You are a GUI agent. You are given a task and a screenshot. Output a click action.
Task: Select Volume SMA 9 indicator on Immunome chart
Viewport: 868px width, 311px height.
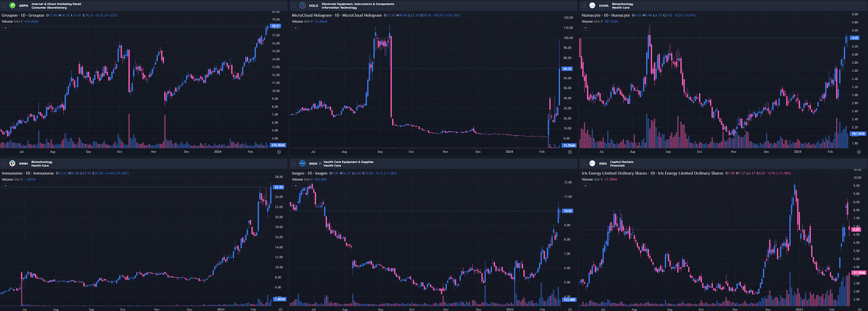[x=12, y=179]
